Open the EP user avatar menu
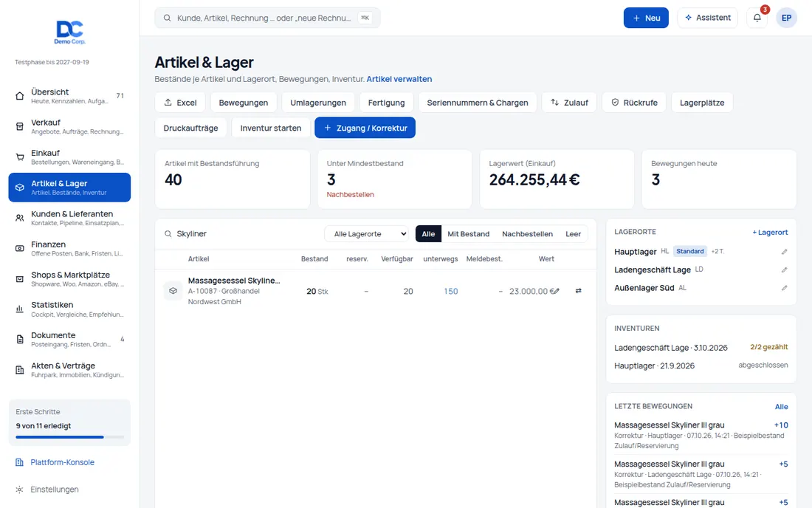This screenshot has width=812, height=508. pos(786,18)
